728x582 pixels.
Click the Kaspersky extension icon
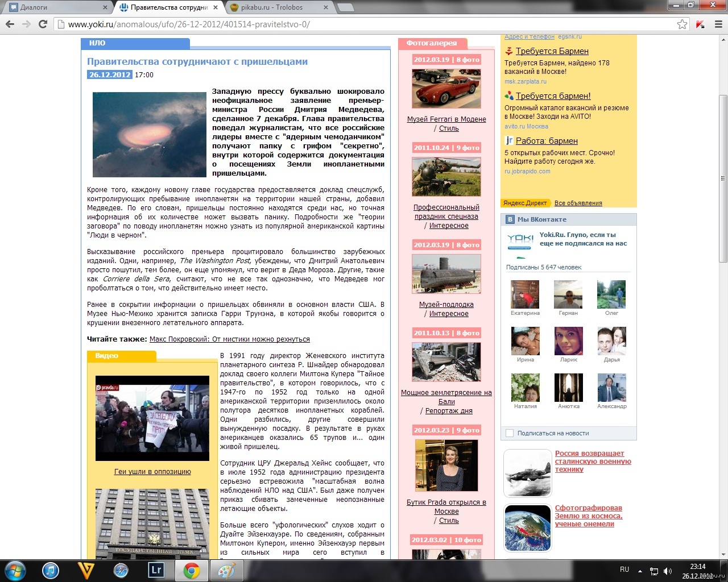[700, 24]
